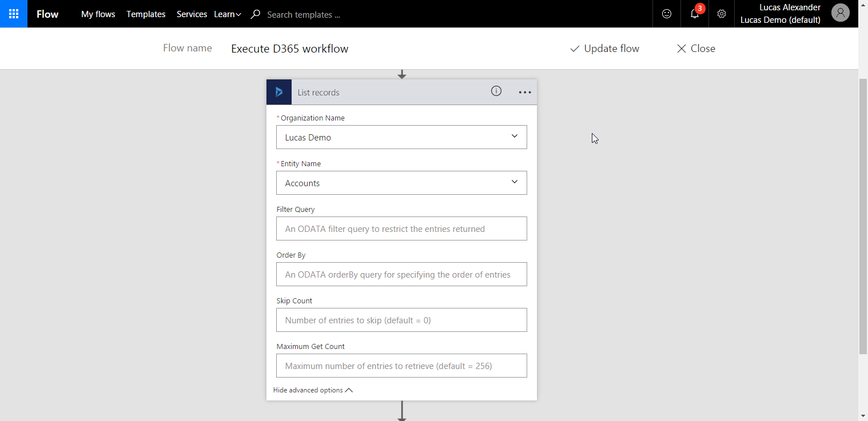The height and width of the screenshot is (421, 868).
Task: Click into Maximum Get Count field
Action: [401, 366]
